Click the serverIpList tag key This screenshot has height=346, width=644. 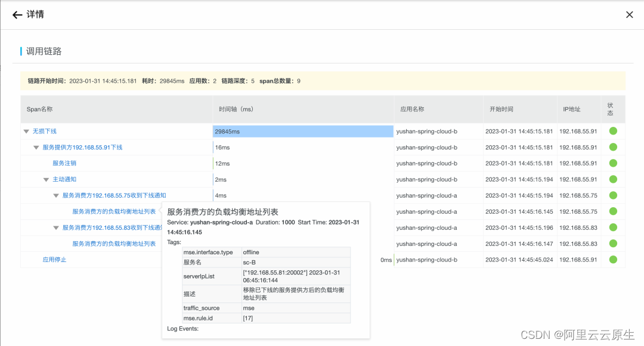pos(199,276)
